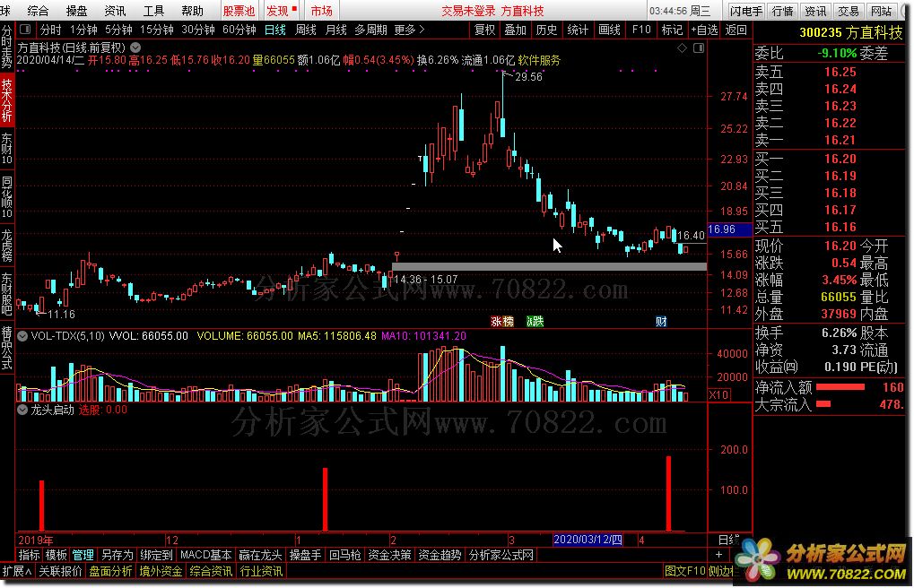This screenshot has width=914, height=588.
Task: Select the 15分钟 period
Action: (x=157, y=30)
